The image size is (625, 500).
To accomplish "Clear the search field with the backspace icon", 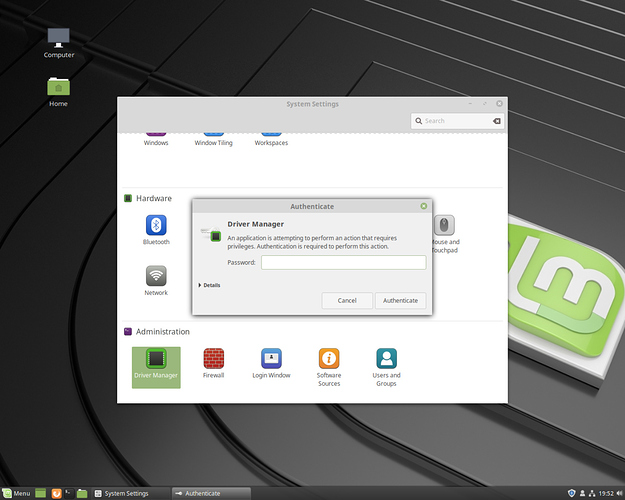I will 497,121.
